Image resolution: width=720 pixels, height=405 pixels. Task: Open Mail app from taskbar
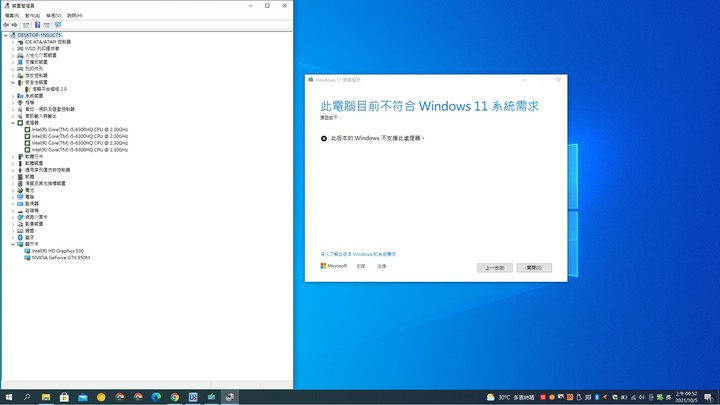click(x=83, y=397)
